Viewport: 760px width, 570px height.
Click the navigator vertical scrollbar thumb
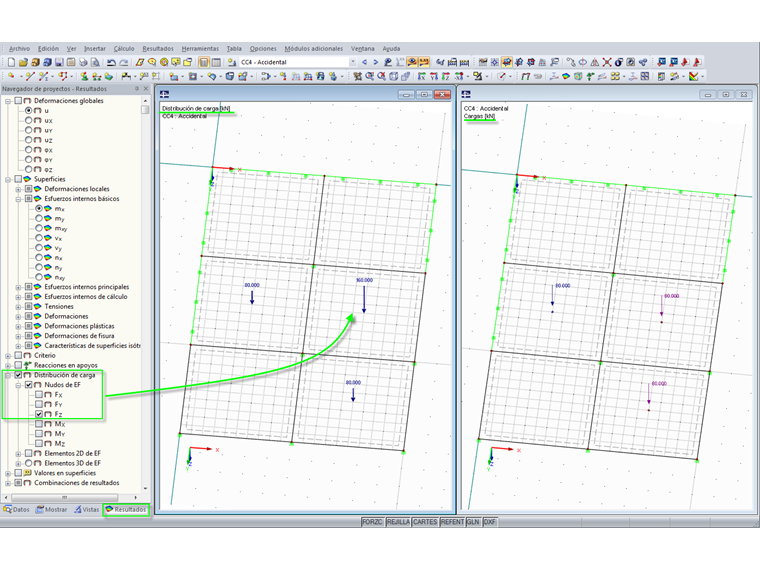coord(145,110)
